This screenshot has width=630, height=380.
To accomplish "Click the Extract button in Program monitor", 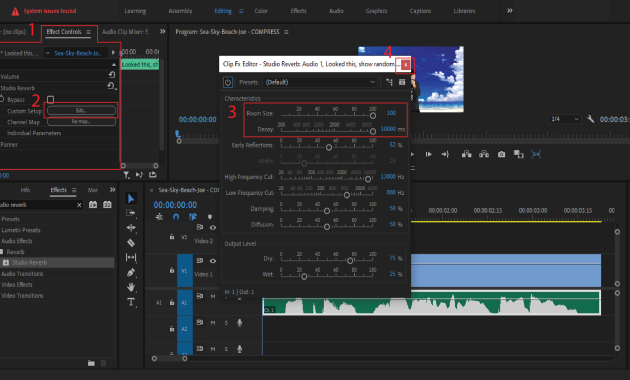I will point(484,154).
